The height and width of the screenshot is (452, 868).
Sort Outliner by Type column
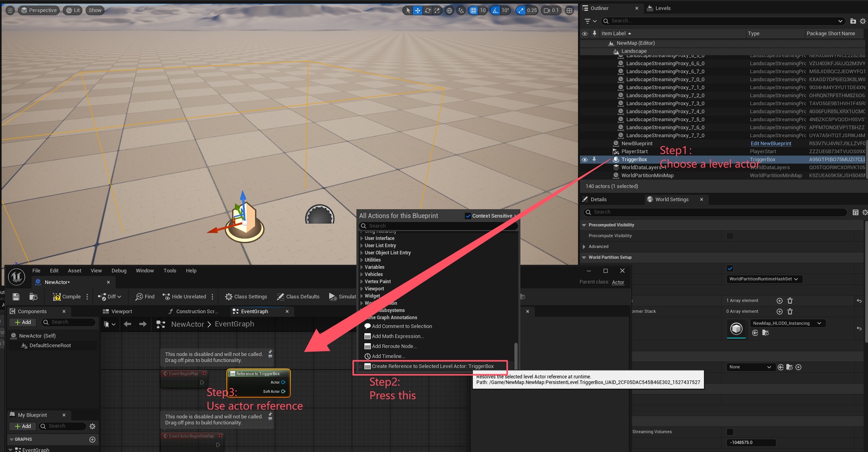(x=754, y=33)
